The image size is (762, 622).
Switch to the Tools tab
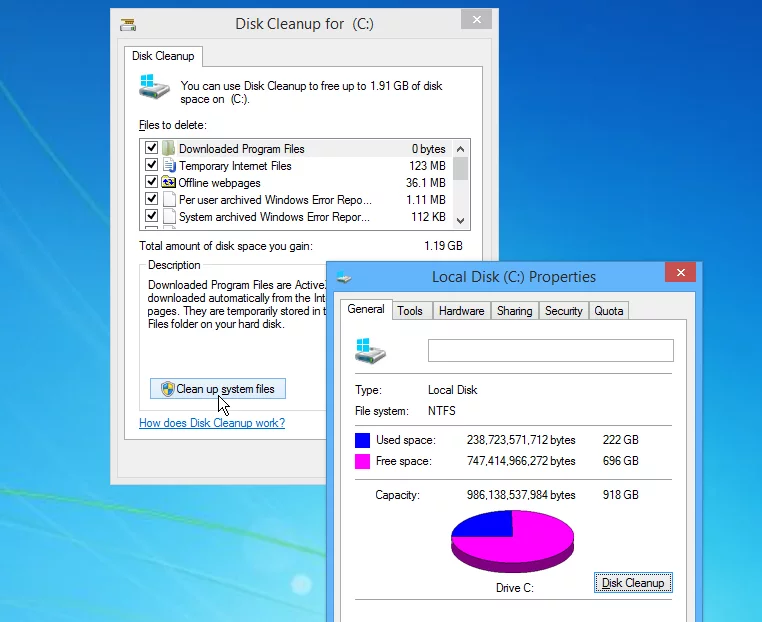410,311
